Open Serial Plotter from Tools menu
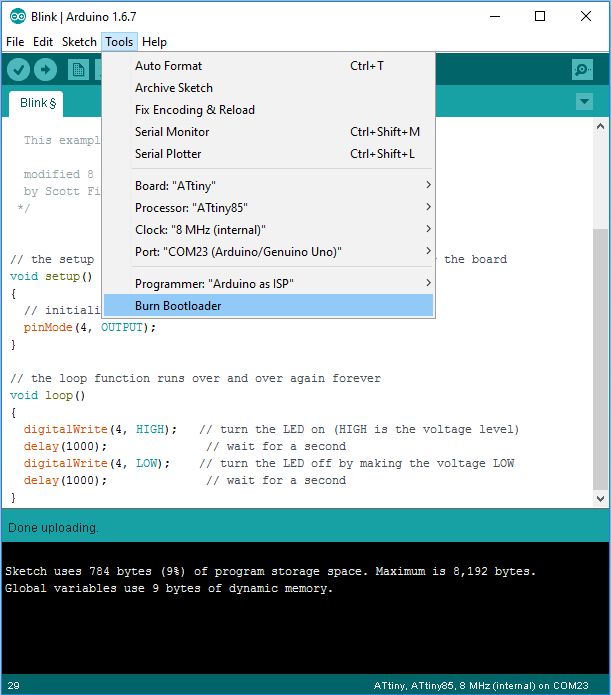611x695 pixels. [x=268, y=154]
